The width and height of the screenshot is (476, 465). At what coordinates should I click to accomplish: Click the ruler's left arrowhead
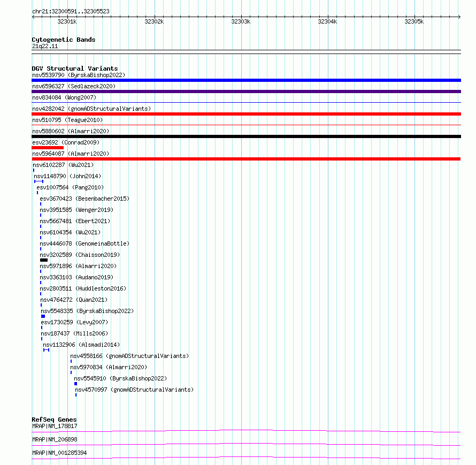tap(33, 17)
